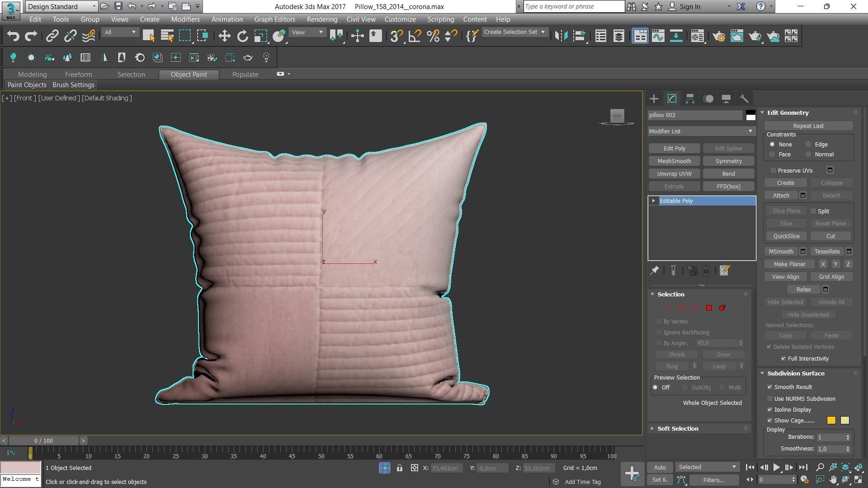Screen dimensions: 868x488
Task: Click the QuickSlice button
Action: (x=786, y=236)
